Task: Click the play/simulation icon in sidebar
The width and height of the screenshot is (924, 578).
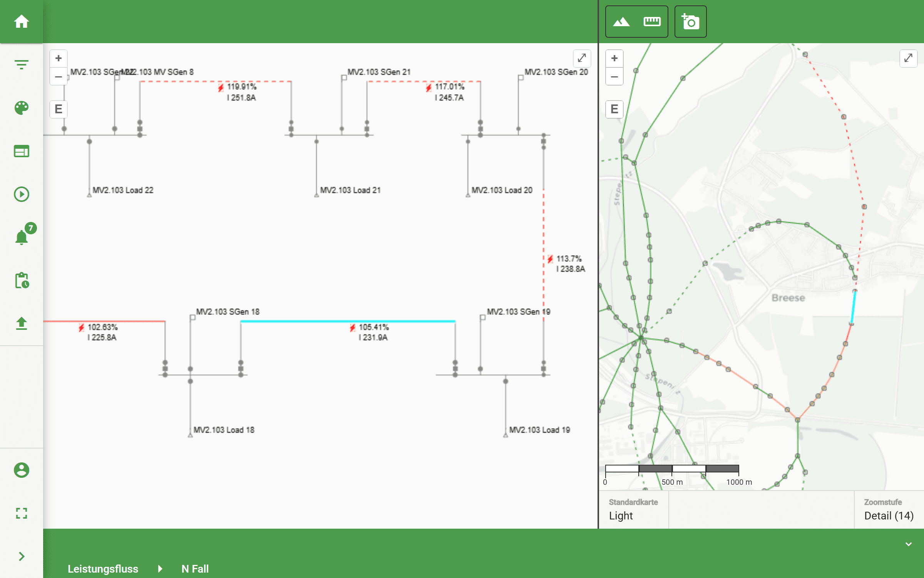Action: pyautogui.click(x=21, y=195)
